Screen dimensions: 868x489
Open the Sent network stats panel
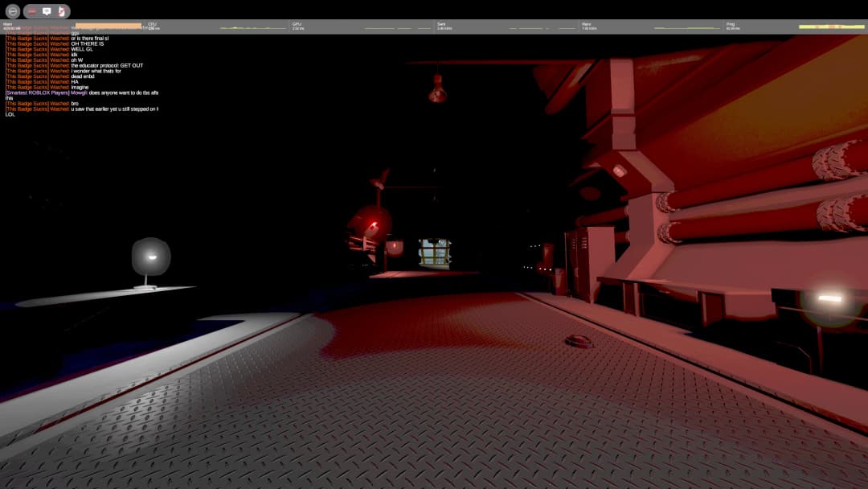507,26
